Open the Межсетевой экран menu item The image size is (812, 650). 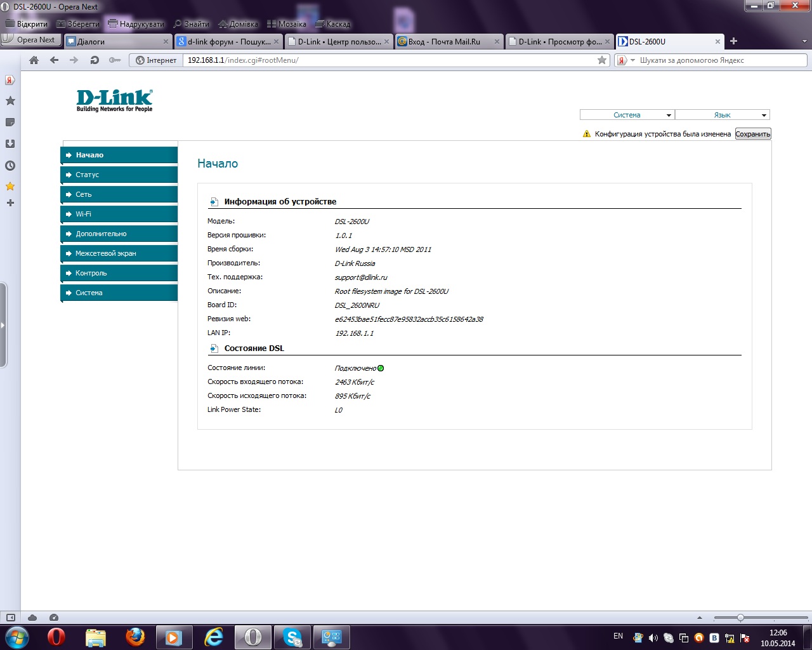[x=119, y=253]
